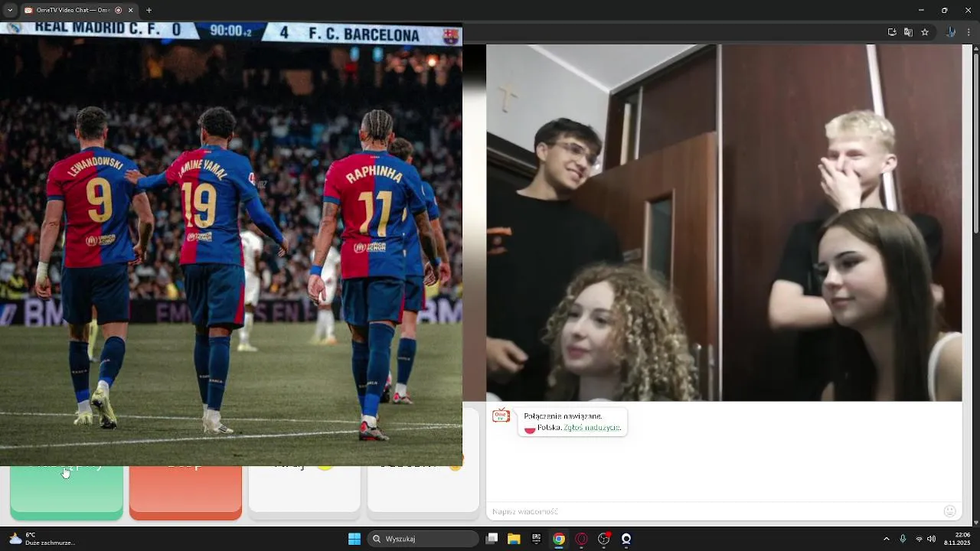Open the volume speaker tray icon

(x=932, y=539)
